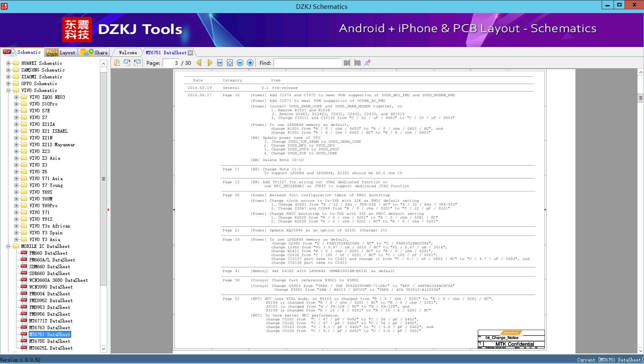
Task: Click the Page number input field
Action: pos(171,63)
